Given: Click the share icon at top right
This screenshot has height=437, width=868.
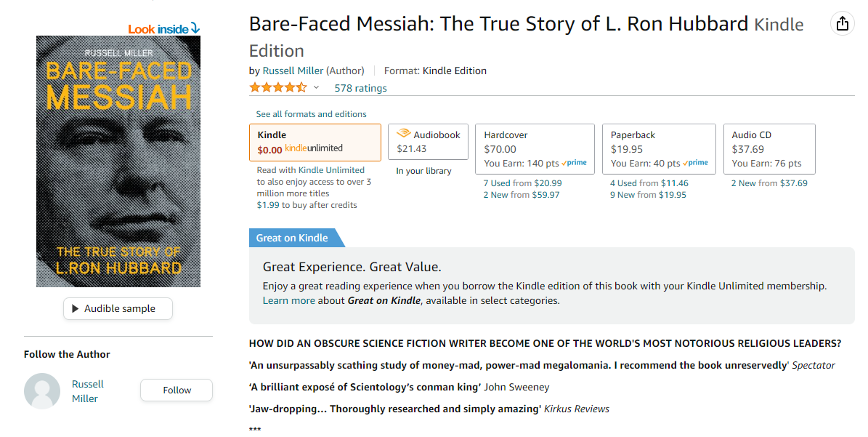Looking at the screenshot, I should (x=842, y=23).
